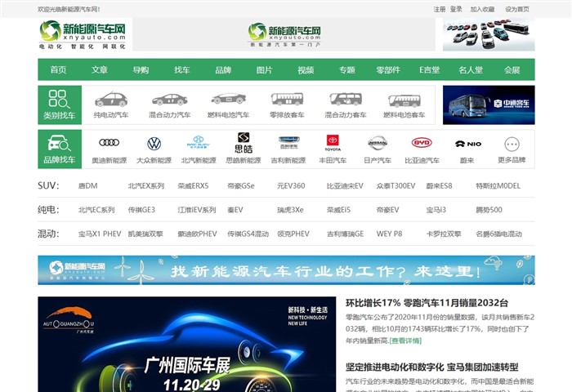Click the 注册 link in top bar
This screenshot has height=392, width=572.
[x=440, y=9]
